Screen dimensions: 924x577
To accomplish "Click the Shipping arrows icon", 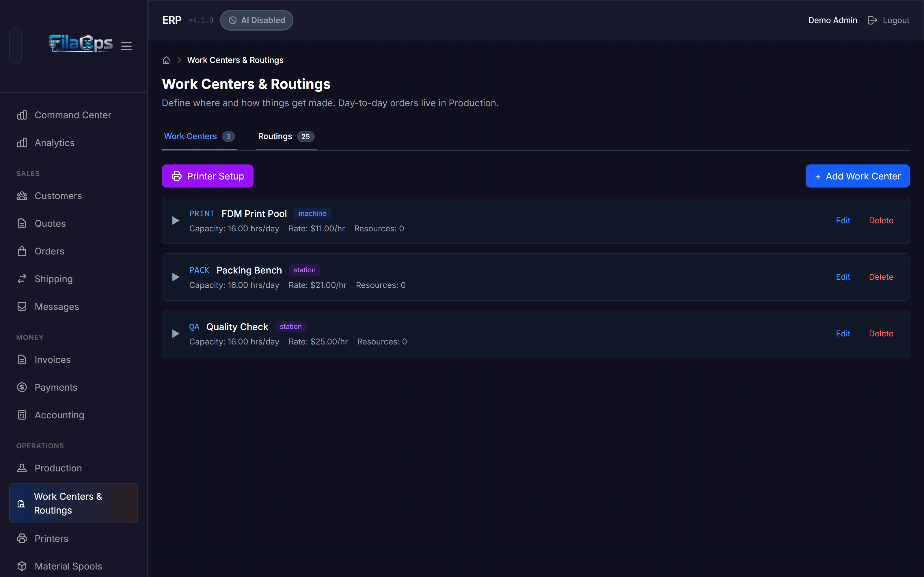I will 22,279.
